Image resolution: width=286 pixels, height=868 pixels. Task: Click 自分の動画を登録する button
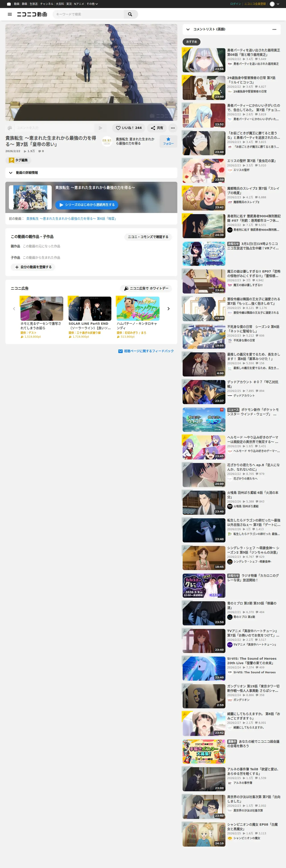[x=33, y=267]
